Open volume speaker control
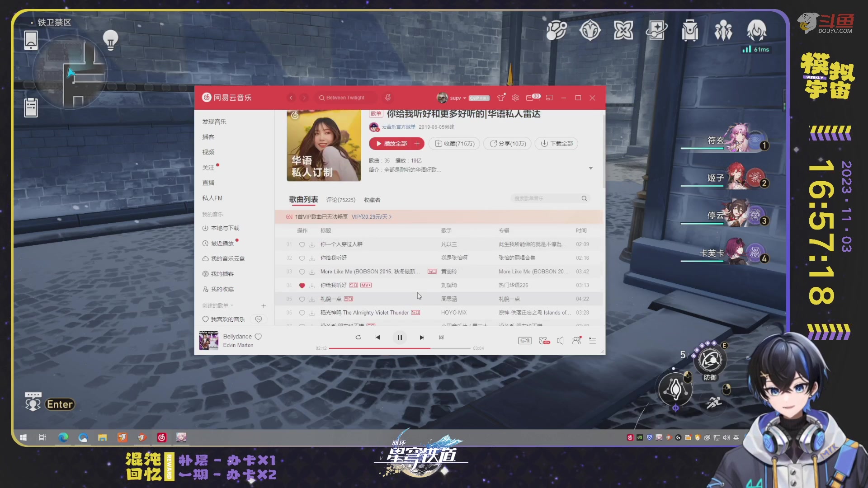Screen dimensions: 868x488 click(561, 341)
